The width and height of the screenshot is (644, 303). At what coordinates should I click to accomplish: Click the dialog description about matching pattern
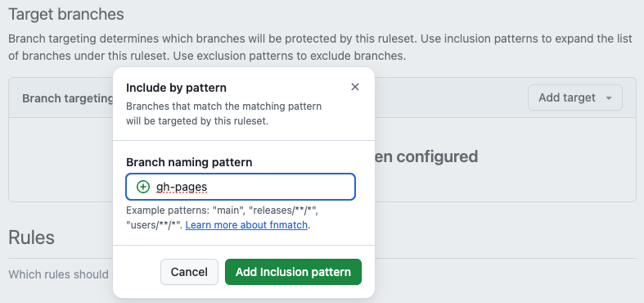point(224,114)
